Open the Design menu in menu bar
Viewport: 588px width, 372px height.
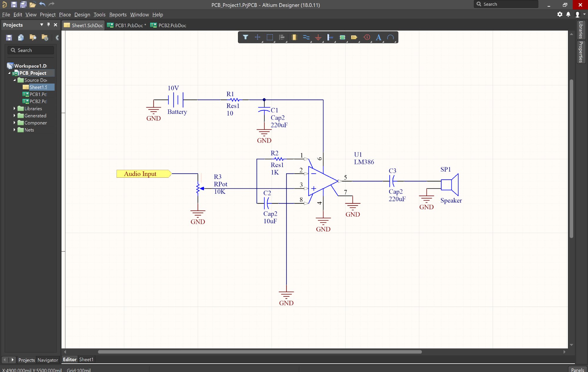click(82, 14)
